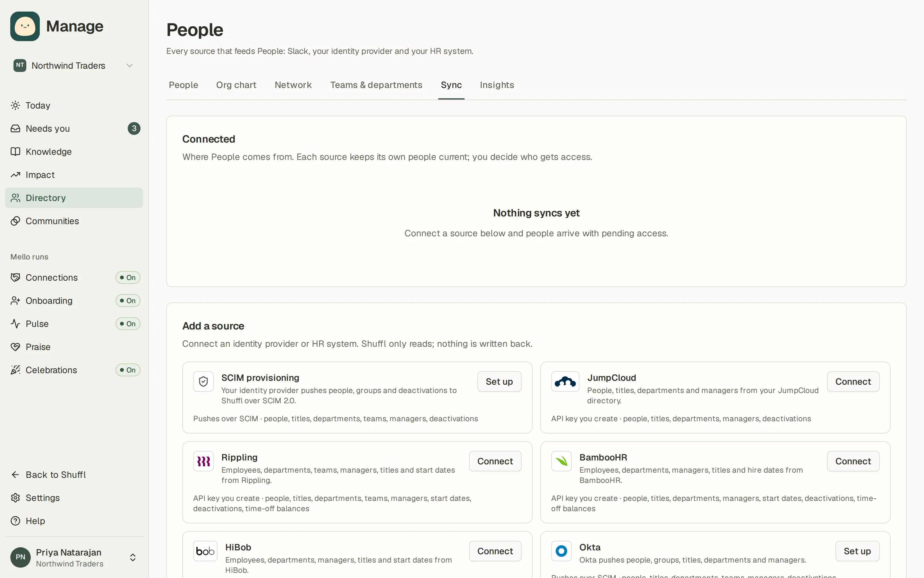
Task: Click the Communities ring icon
Action: pos(15,221)
